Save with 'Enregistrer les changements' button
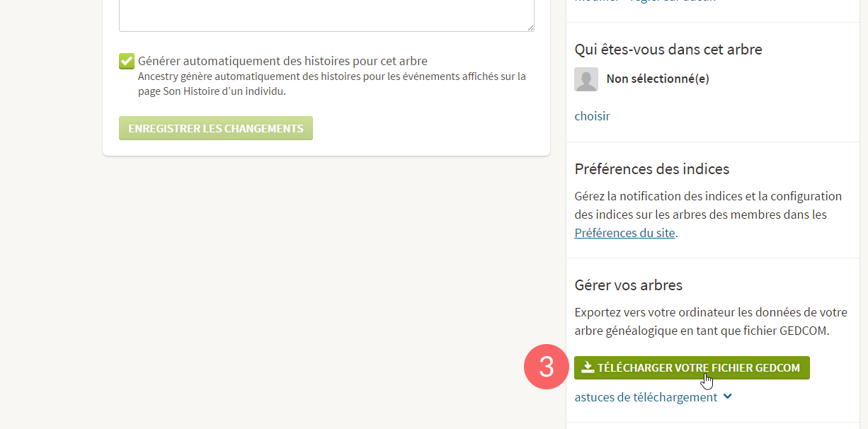Viewport: 868px width, 429px height. click(x=216, y=128)
